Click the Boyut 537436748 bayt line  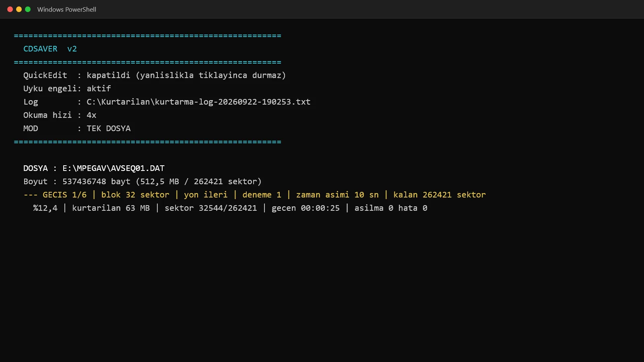click(142, 181)
